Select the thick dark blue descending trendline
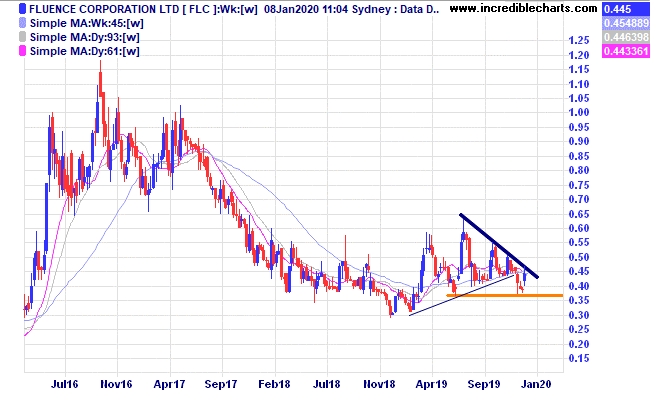651x395 pixels. click(498, 245)
